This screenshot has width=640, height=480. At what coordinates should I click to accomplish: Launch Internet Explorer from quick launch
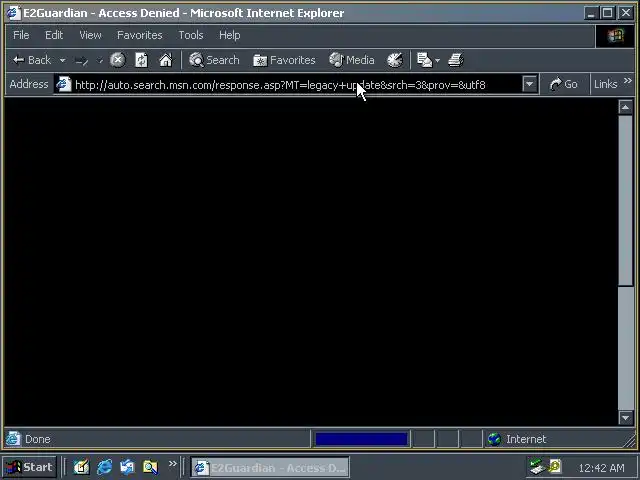point(104,467)
